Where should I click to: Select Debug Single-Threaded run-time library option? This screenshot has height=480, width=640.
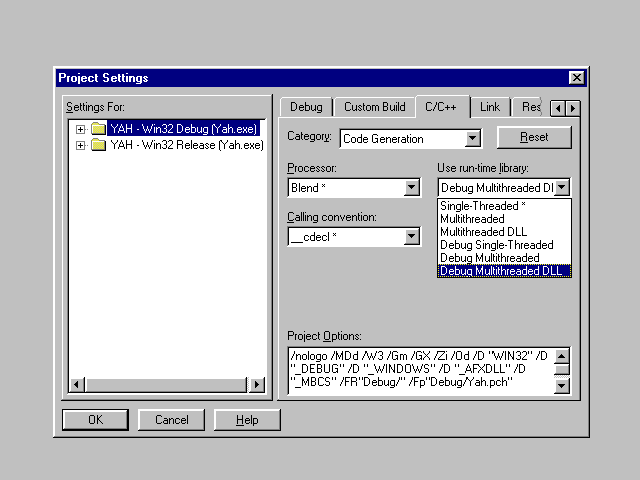496,245
